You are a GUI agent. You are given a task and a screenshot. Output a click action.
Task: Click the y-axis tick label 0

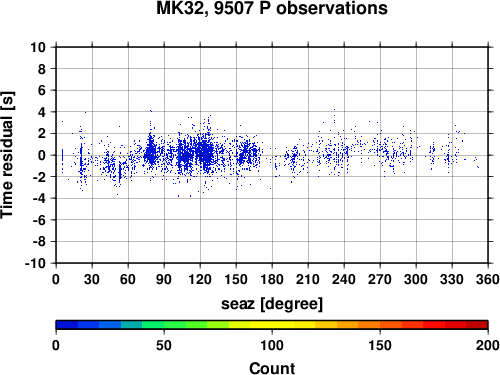[42, 155]
